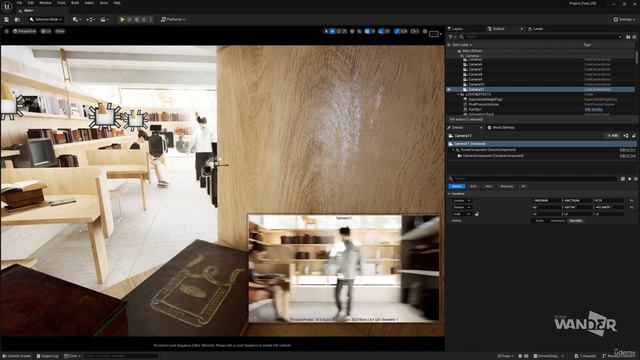This screenshot has height=360, width=640.
Task: Switch world/local coordinate system icon
Action: pos(352,31)
